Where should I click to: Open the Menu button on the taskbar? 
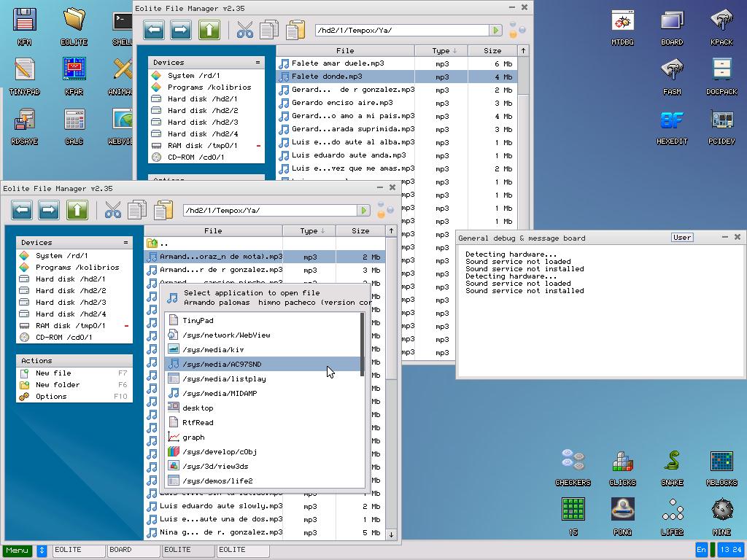(17, 550)
